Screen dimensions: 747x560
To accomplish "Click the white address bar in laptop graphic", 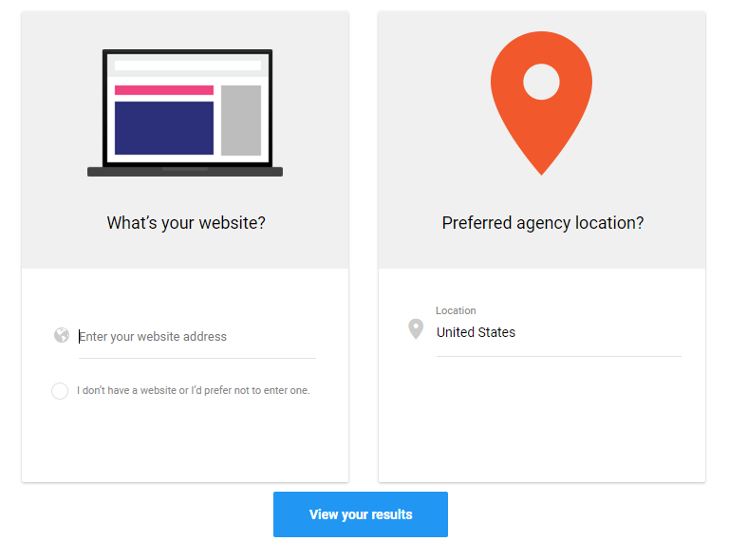I will (188, 65).
